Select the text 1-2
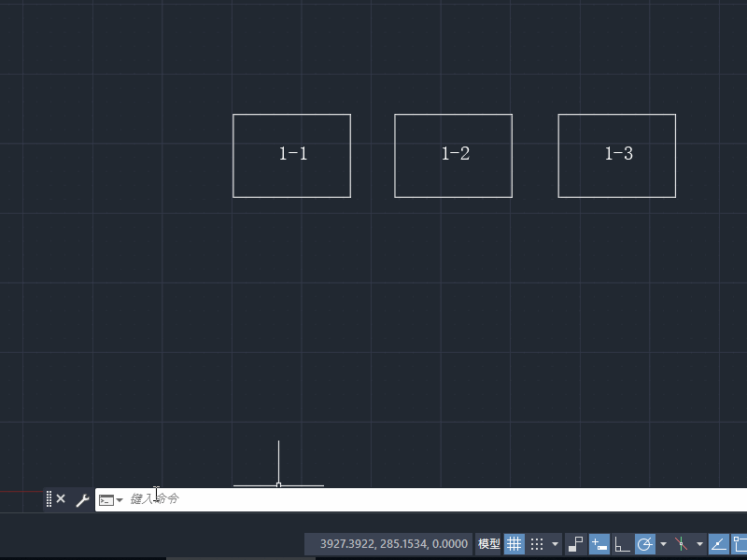 click(x=456, y=153)
